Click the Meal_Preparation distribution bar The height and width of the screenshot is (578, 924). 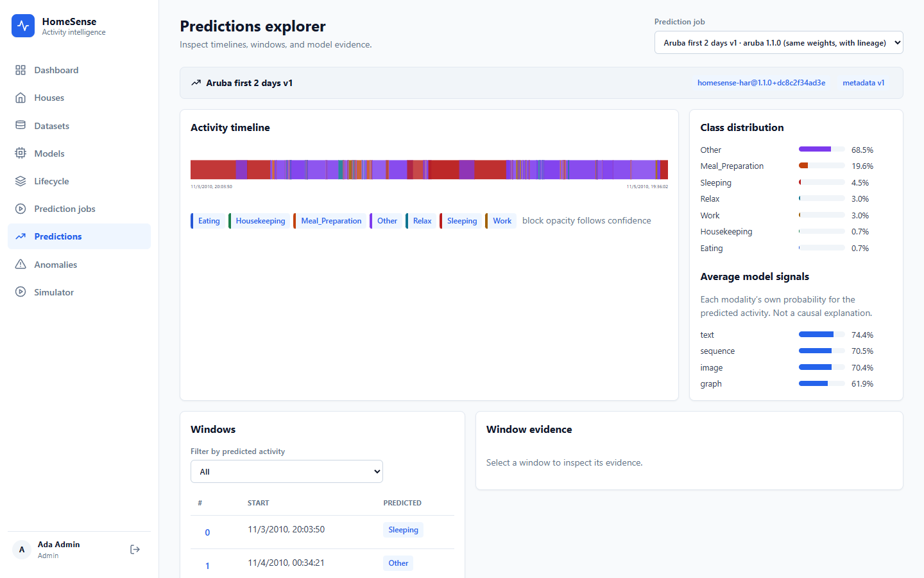822,166
